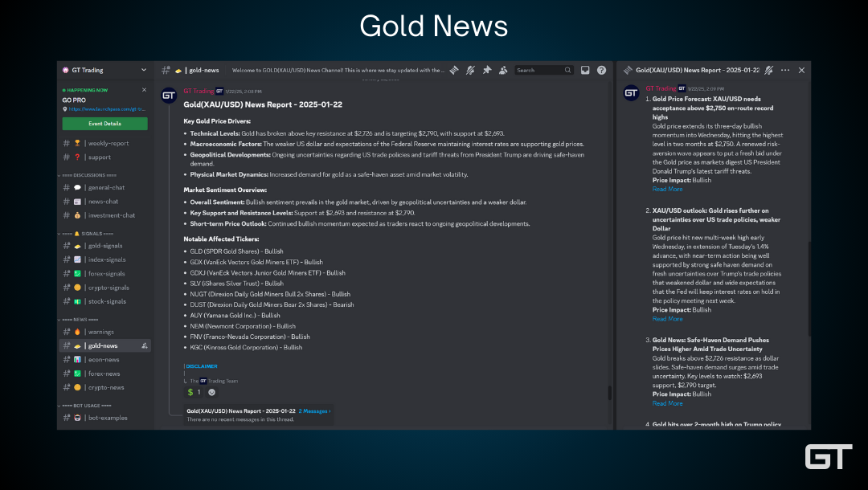This screenshot has height=490, width=868.
Task: Open the crypto-news channel
Action: [x=104, y=388]
